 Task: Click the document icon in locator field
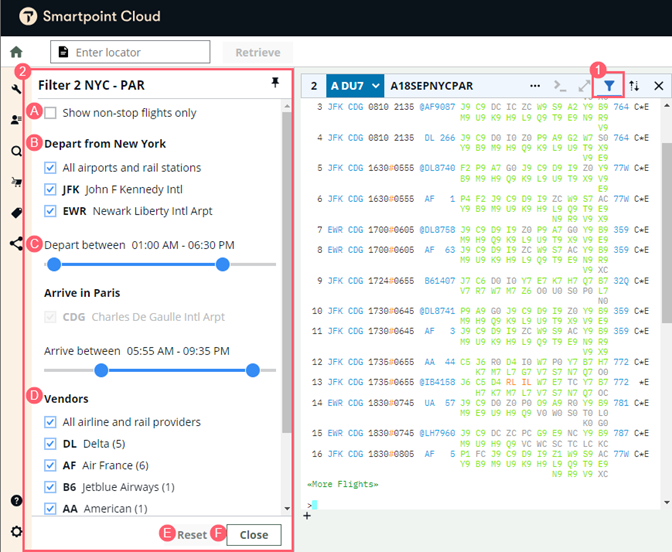coord(63,52)
